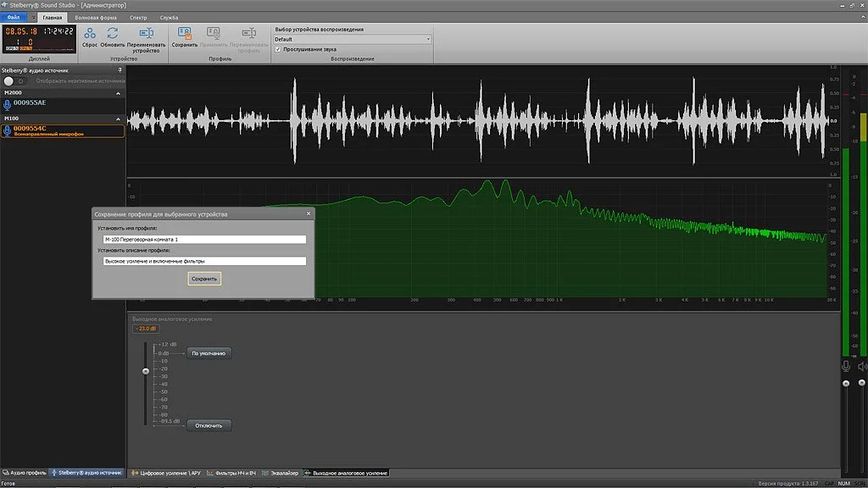868x488 pixels.
Task: Pin the Stelberry аудио источник panel
Action: [120, 70]
